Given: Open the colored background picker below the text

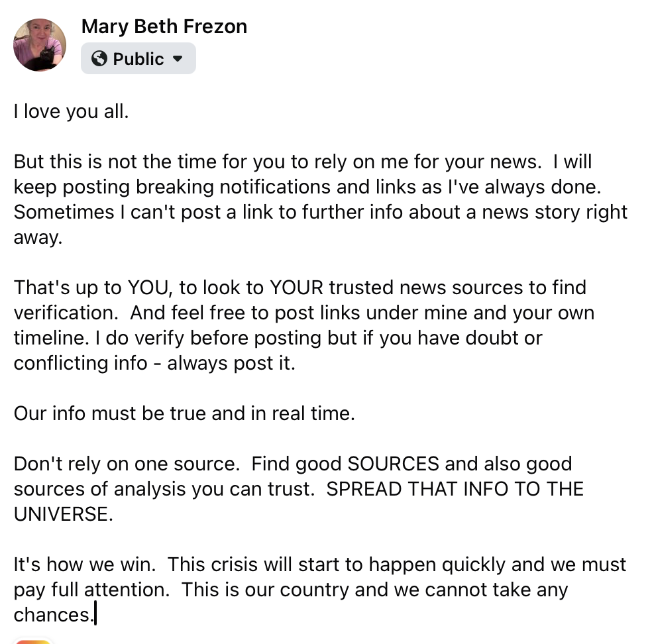Looking at the screenshot, I should (33, 641).
